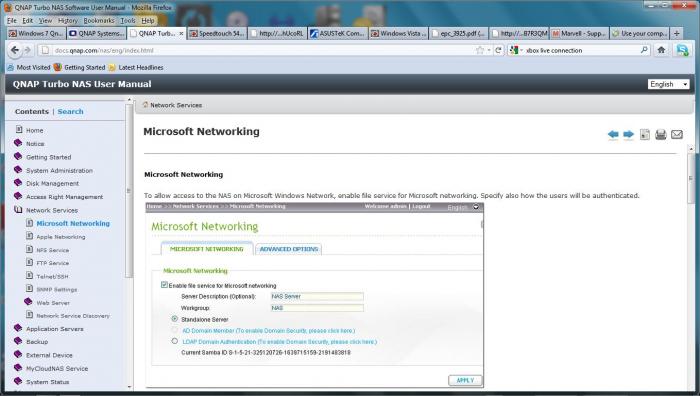
Task: Click the Notice book icon
Action: tap(18, 143)
